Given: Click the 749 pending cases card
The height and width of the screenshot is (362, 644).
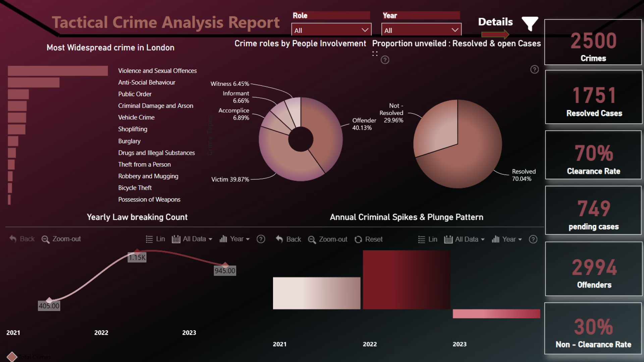Looking at the screenshot, I should point(593,210).
